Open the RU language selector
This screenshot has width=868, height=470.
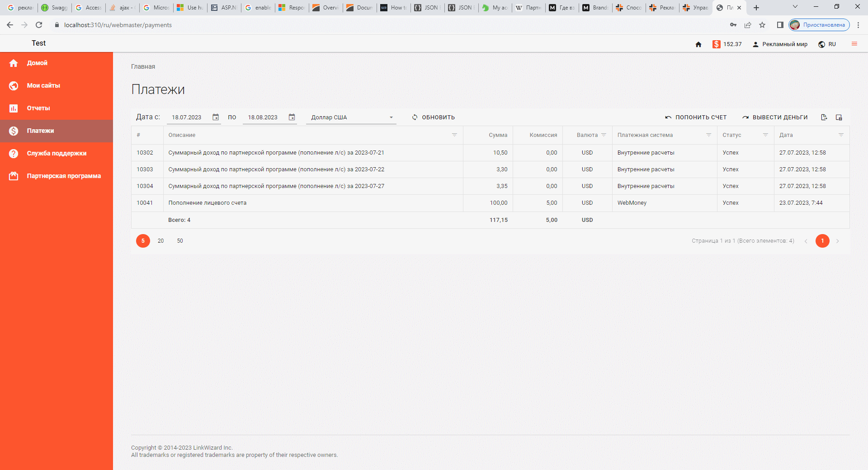click(x=827, y=44)
